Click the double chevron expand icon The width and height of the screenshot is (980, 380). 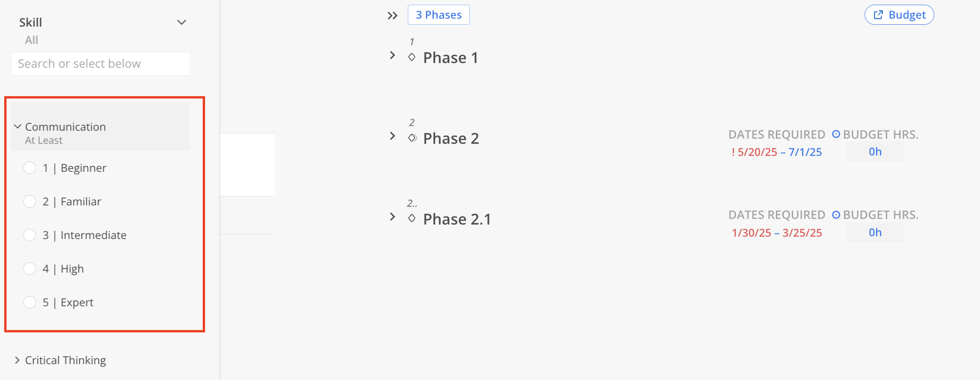[x=392, y=16]
